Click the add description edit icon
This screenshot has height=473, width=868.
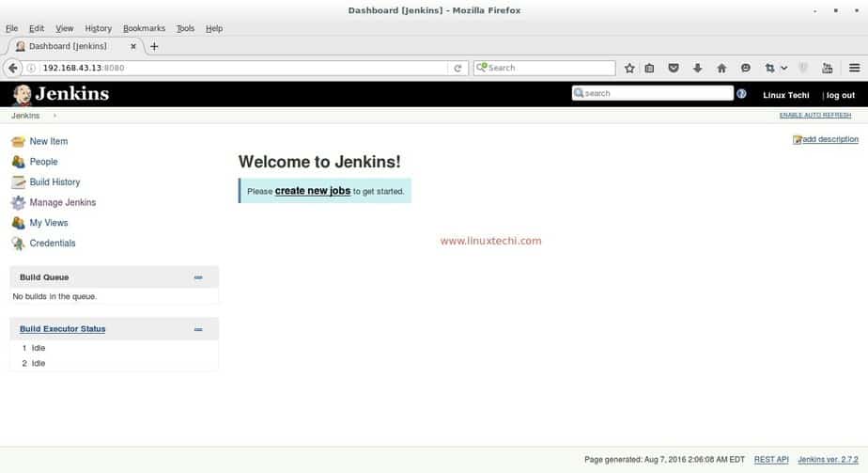pyautogui.click(x=798, y=139)
